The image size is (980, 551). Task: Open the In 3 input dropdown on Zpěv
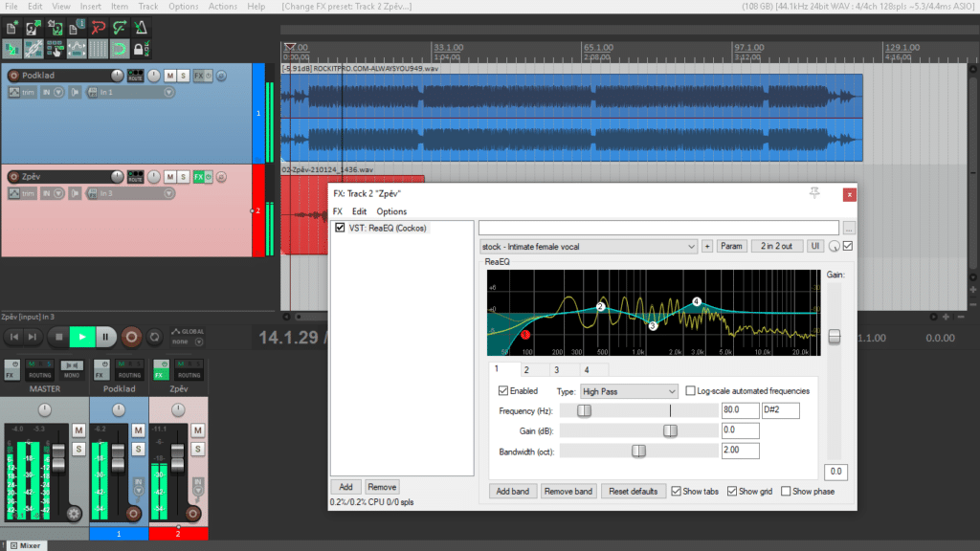pos(130,193)
